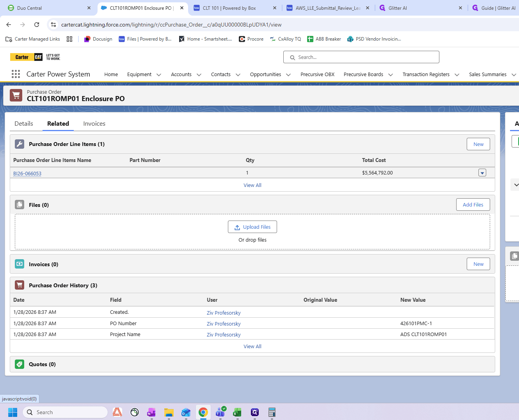Open the bookmarks apps grid icon

(69, 39)
